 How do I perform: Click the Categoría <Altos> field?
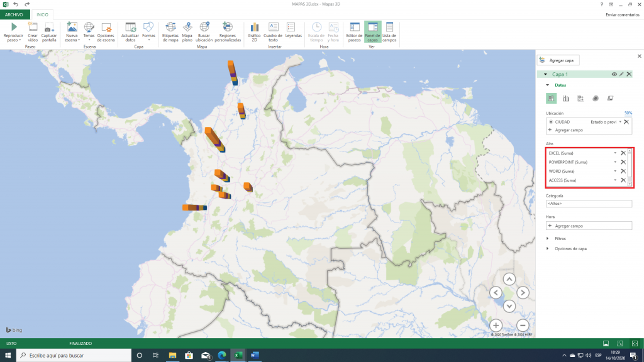point(589,204)
